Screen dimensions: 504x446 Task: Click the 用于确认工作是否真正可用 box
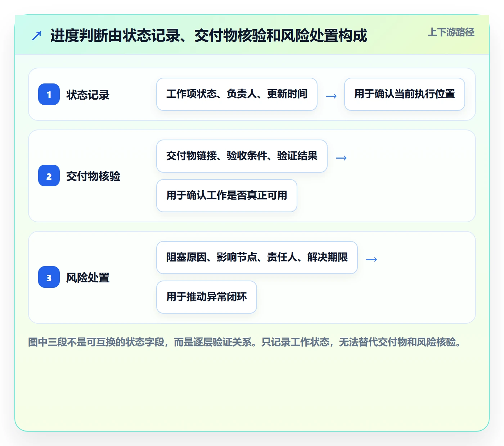point(227,196)
